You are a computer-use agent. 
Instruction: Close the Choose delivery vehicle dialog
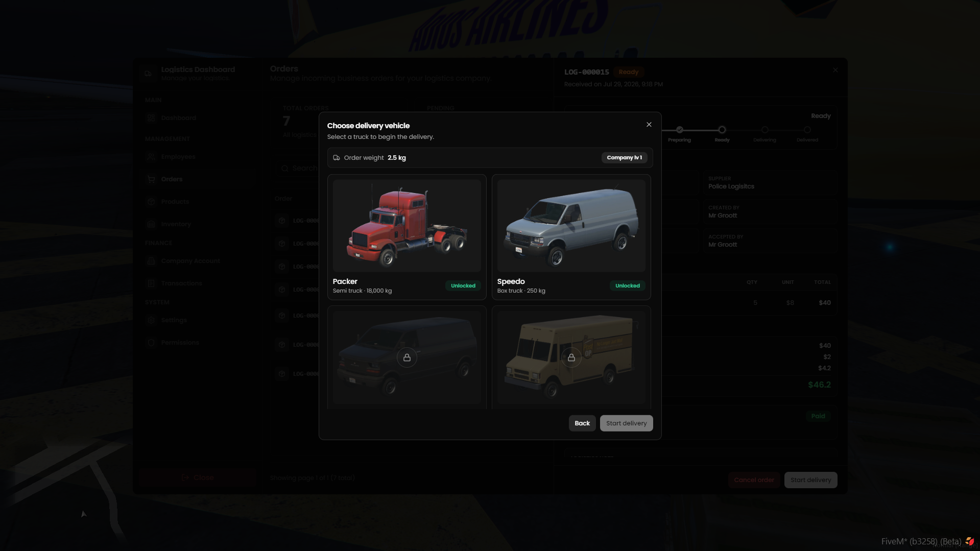click(x=649, y=125)
